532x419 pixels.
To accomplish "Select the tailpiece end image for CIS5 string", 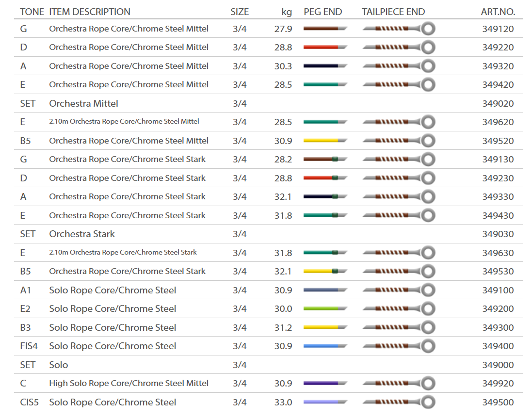I will (399, 402).
